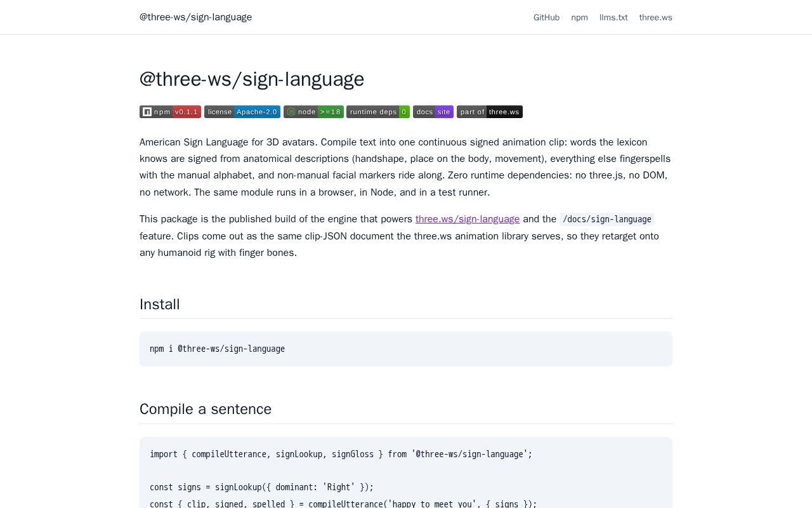Click the const signs = signLookup code line
The width and height of the screenshot is (812, 508).
(261, 487)
